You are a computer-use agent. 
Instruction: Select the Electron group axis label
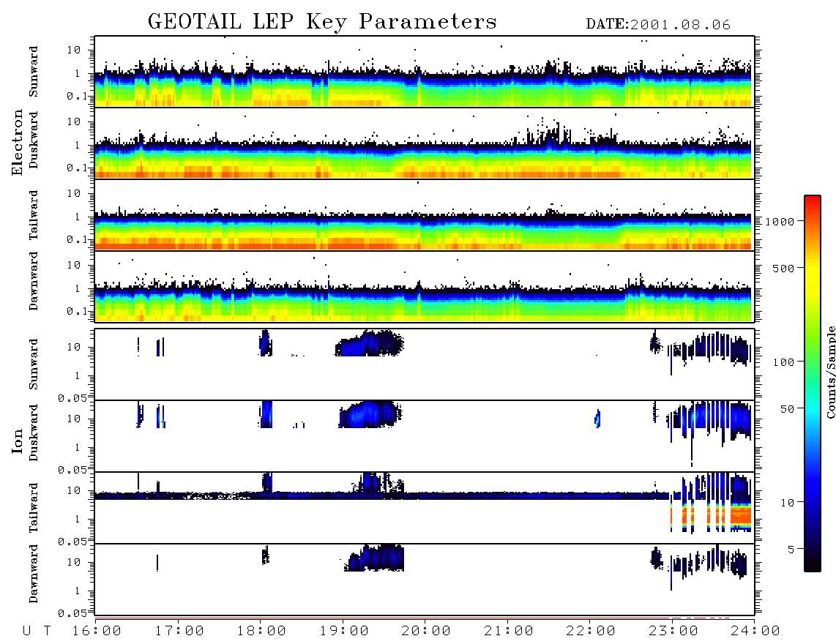point(18,142)
